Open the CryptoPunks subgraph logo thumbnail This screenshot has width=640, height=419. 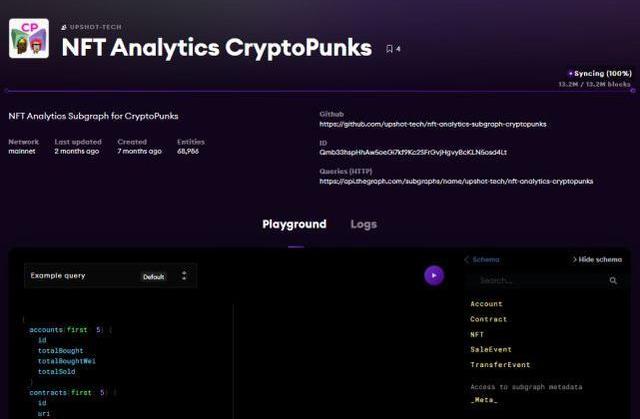pos(29,38)
